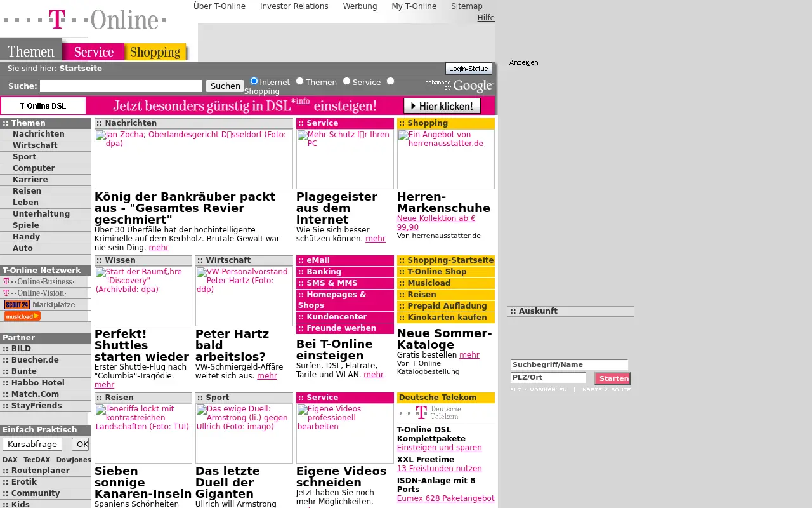Open Computer in the Themen sidebar
The height and width of the screenshot is (508, 812).
pyautogui.click(x=34, y=168)
